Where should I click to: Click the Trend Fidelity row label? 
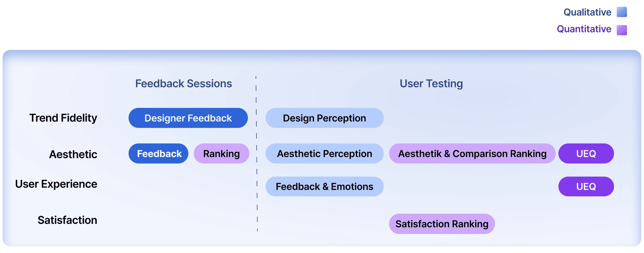(63, 118)
